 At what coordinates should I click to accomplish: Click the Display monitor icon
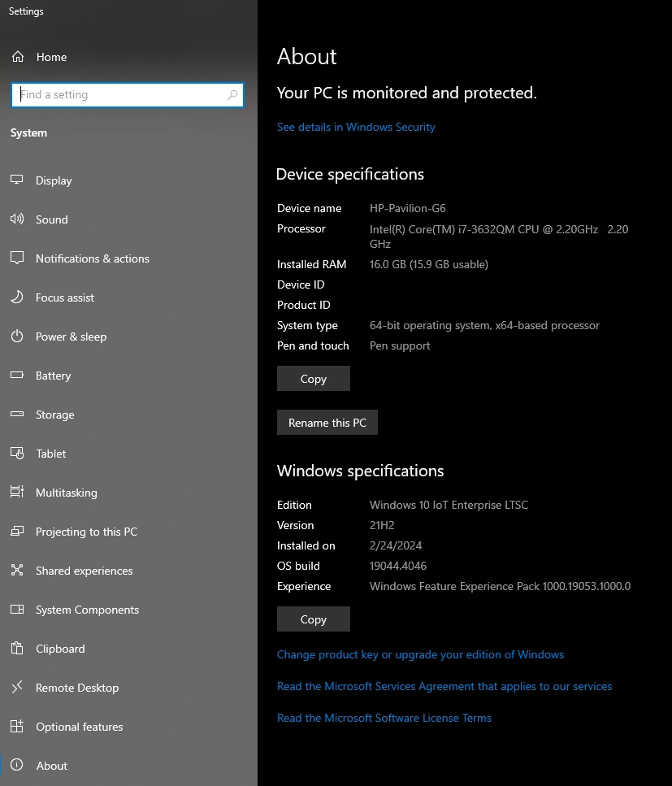pyautogui.click(x=17, y=180)
